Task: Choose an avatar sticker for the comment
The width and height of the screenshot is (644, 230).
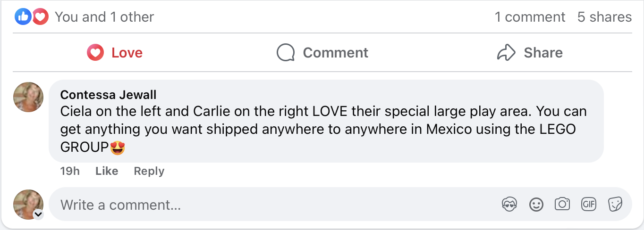Action: 509,204
